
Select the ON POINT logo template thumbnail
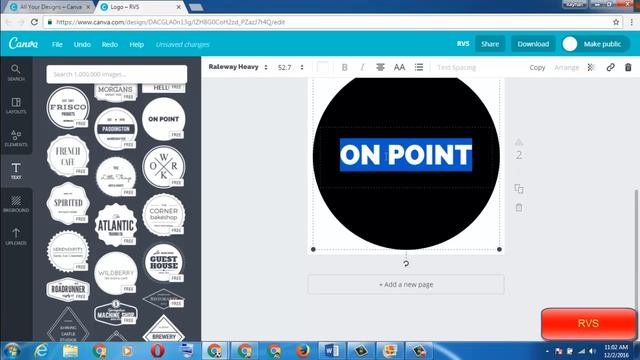pos(164,119)
